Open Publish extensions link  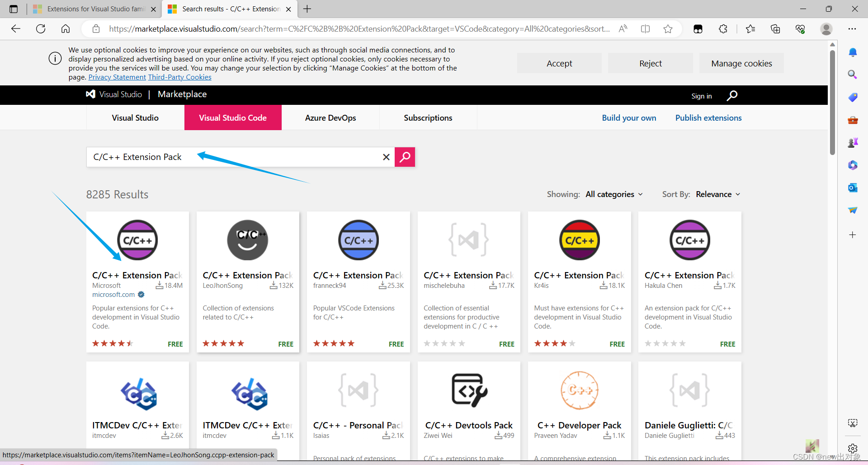708,117
